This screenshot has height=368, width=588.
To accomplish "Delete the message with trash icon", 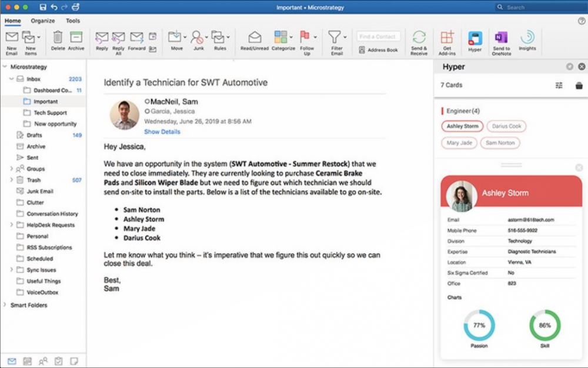I will click(58, 37).
